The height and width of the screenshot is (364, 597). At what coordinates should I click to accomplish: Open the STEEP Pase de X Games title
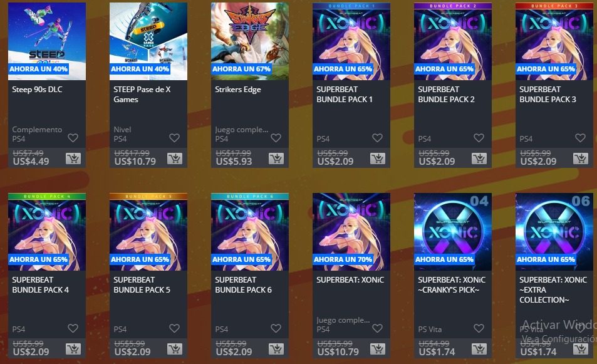click(142, 95)
